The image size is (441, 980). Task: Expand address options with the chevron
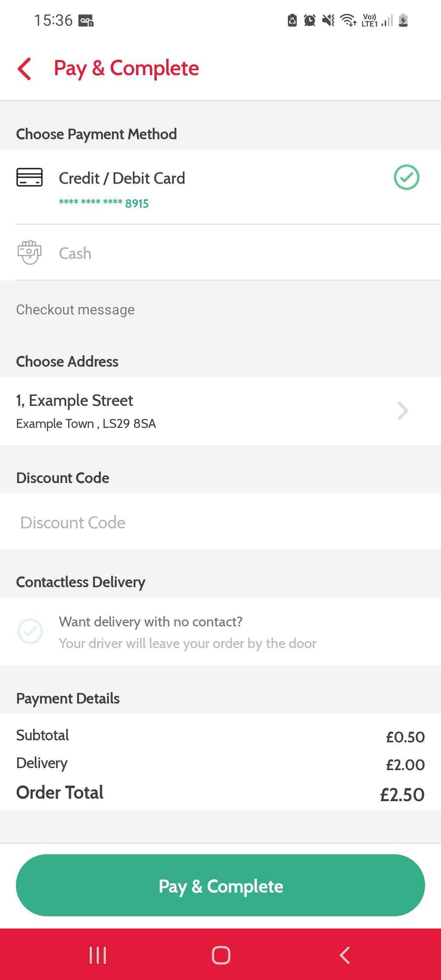[x=403, y=411]
